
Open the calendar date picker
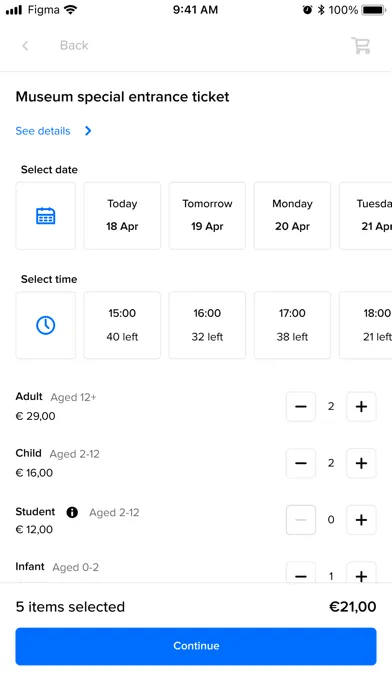46,216
